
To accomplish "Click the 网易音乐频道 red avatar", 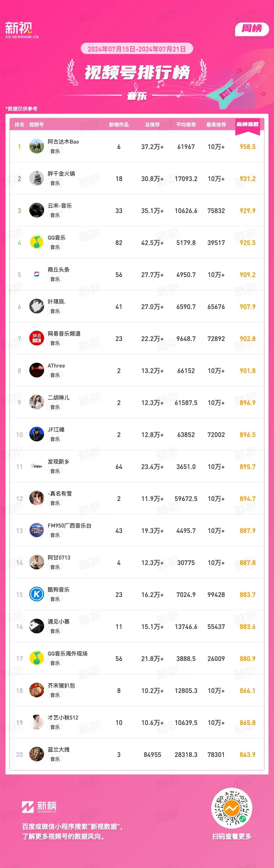I will point(36,338).
